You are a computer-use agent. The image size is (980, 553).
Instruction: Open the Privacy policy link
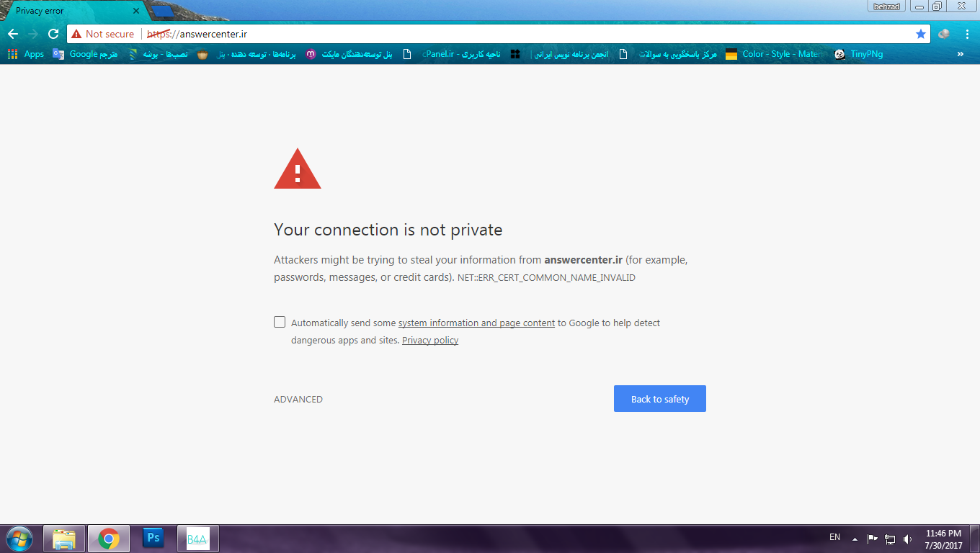[429, 340]
